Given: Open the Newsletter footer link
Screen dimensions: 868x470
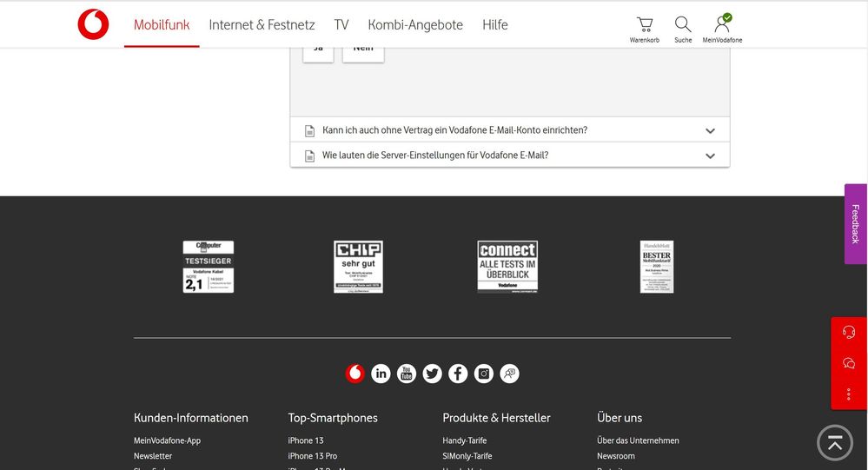Looking at the screenshot, I should click(153, 456).
